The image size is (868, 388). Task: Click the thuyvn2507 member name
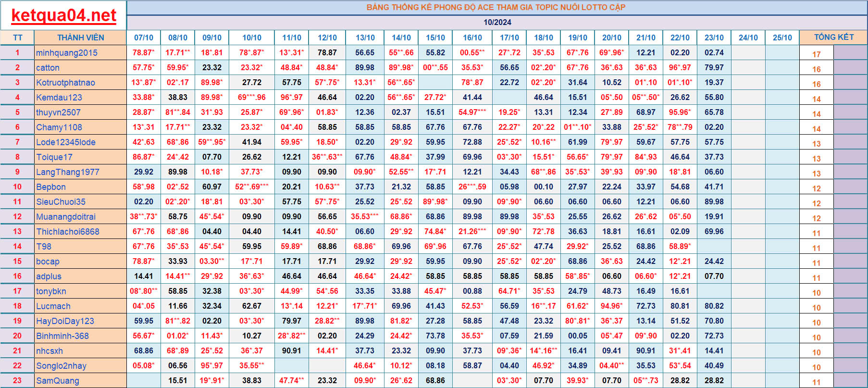(x=58, y=113)
